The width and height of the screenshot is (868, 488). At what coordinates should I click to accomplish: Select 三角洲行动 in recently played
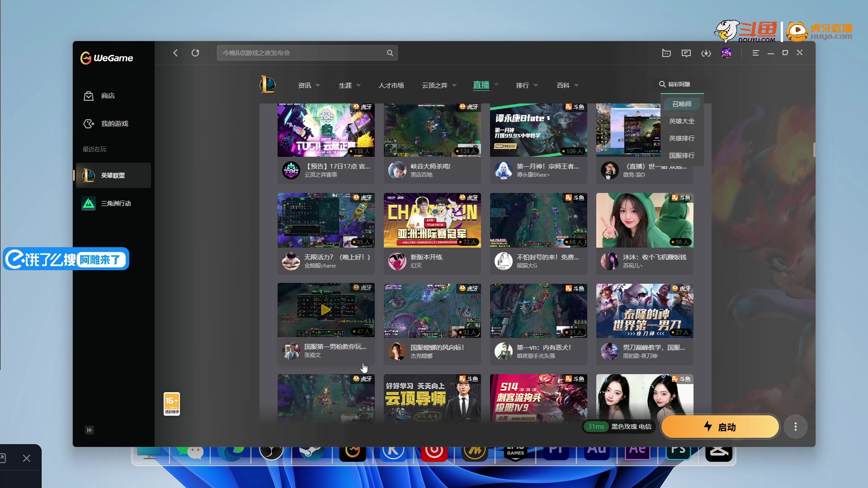point(113,203)
